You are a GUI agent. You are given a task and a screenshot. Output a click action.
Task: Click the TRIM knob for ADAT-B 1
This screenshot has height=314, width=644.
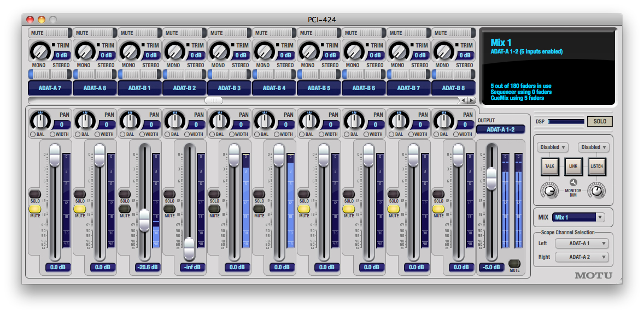pyautogui.click(x=130, y=51)
